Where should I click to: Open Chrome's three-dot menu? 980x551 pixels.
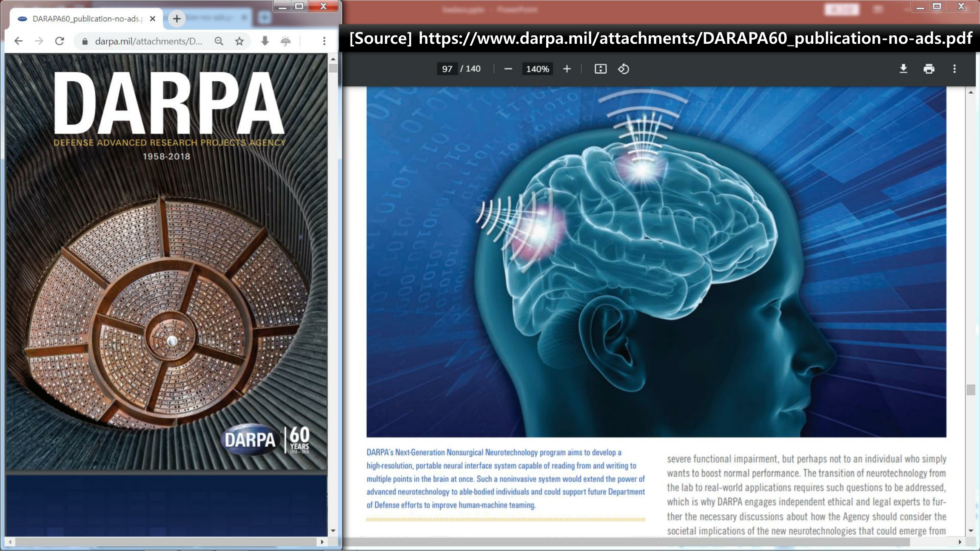pyautogui.click(x=324, y=41)
